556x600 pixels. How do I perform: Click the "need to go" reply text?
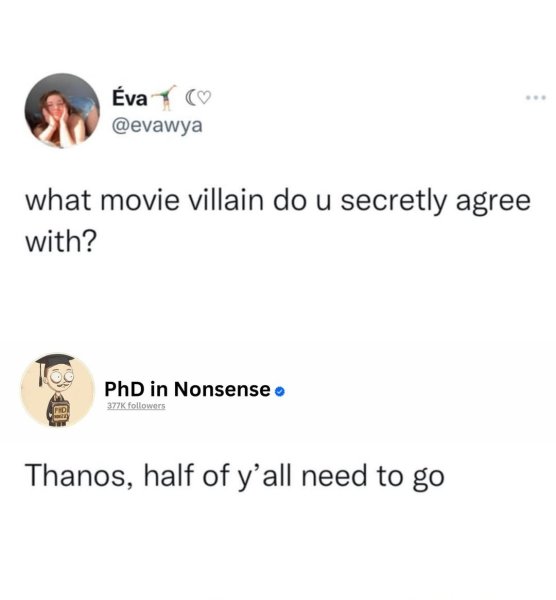[x=373, y=476]
